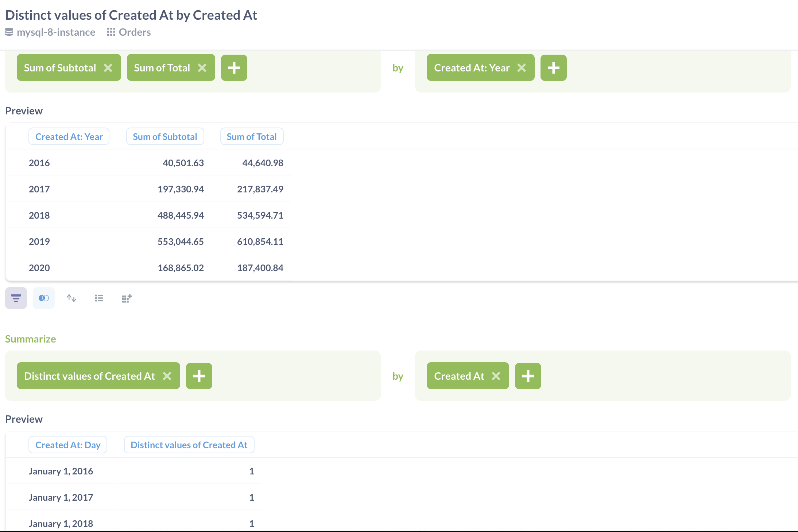
Task: Add a grouping beside Created At pill
Action: pyautogui.click(x=527, y=376)
